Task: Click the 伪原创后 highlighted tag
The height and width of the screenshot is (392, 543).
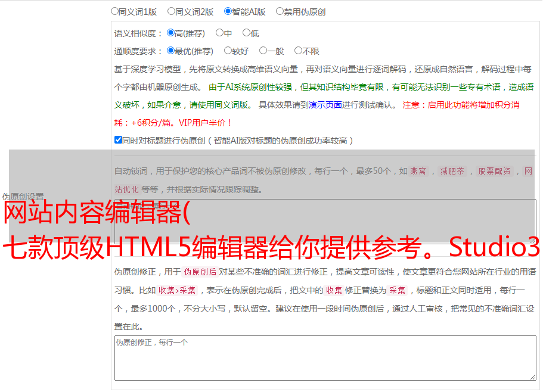Action: coord(200,272)
